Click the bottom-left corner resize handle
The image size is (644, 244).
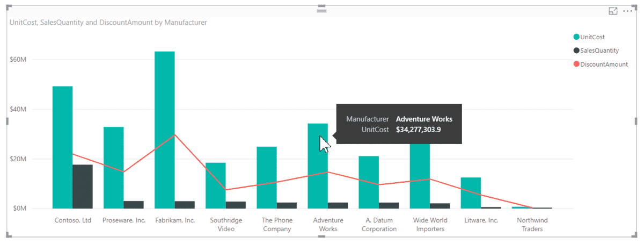8,235
